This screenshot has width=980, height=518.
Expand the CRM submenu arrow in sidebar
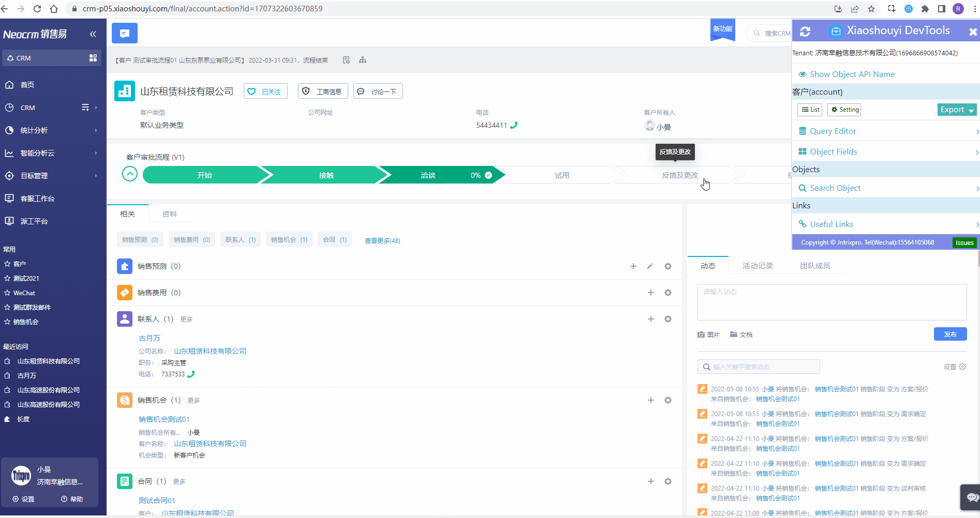pyautogui.click(x=96, y=108)
